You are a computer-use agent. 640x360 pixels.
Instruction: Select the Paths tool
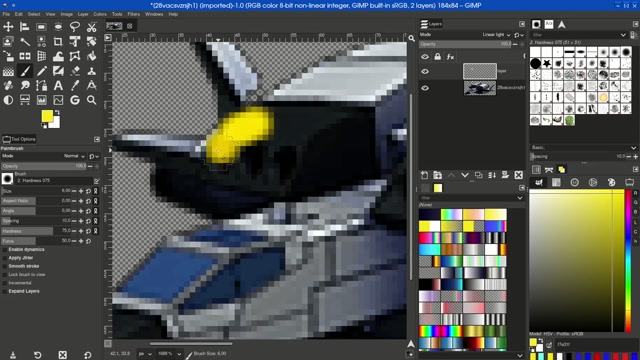tap(41, 86)
